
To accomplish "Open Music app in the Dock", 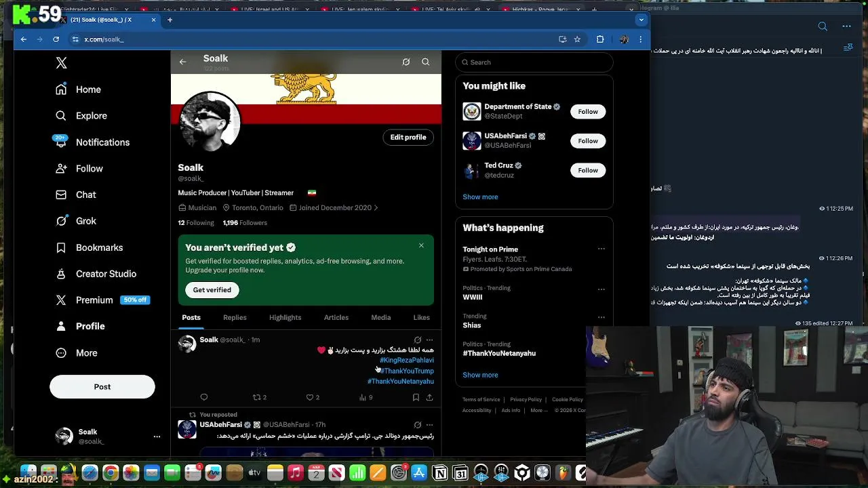I will pyautogui.click(x=295, y=472).
